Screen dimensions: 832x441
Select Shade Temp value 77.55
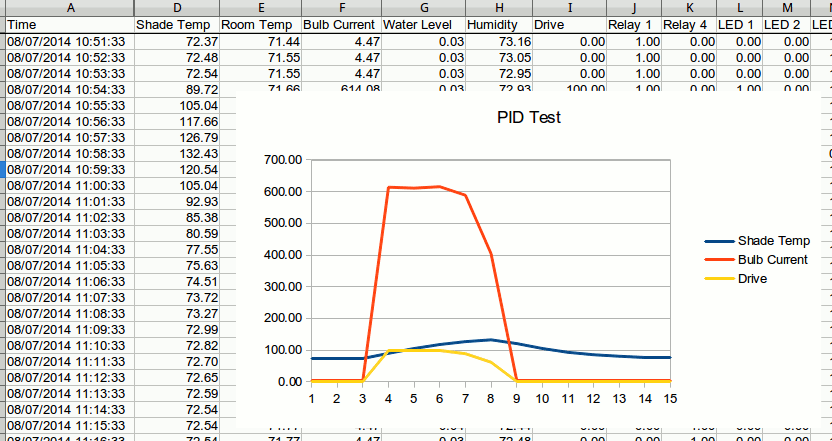pos(177,249)
